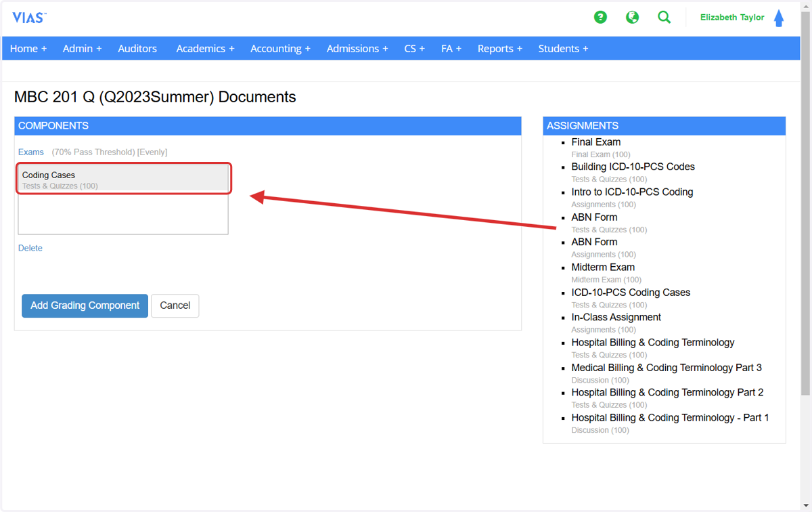Select Medical Billing & Coding Terminology Part 3
This screenshot has width=812, height=512.
point(667,368)
